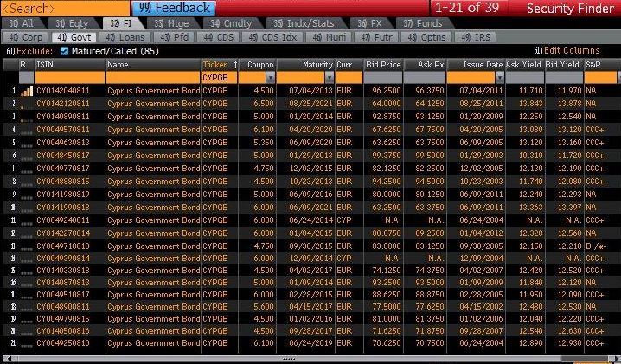Select ISIN CY0049770817
The width and height of the screenshot is (621, 364).
point(63,169)
